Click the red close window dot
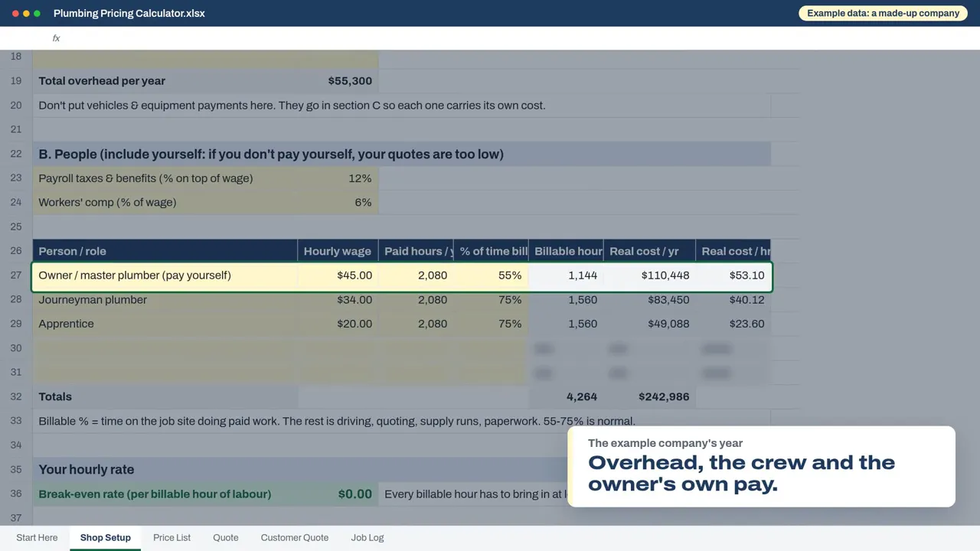Viewport: 980px width, 551px height. pos(15,14)
